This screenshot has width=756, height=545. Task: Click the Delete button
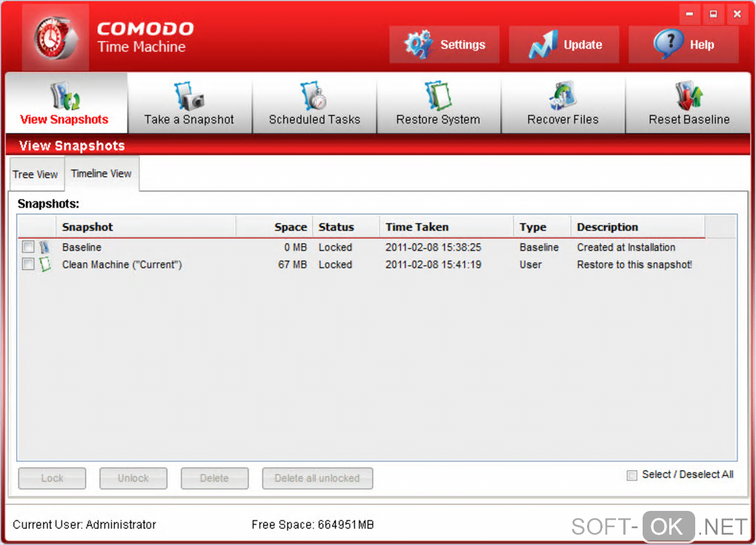coord(214,478)
